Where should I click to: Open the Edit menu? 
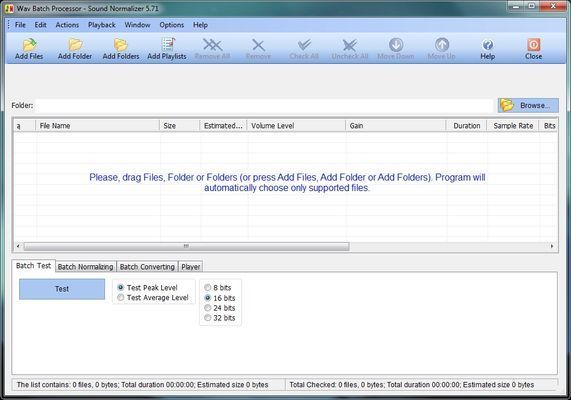[40, 25]
